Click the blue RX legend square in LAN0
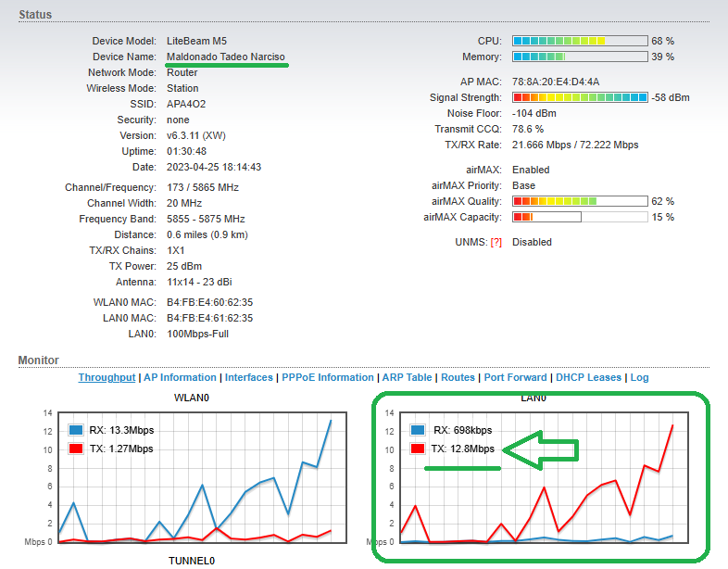Screen dimensions: 728x569 418,430
